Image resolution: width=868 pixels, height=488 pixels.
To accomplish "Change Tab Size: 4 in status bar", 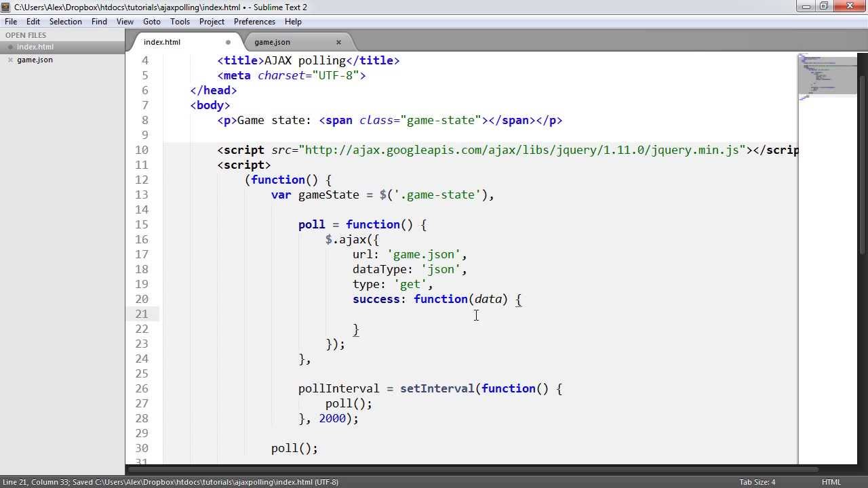I will point(757,482).
